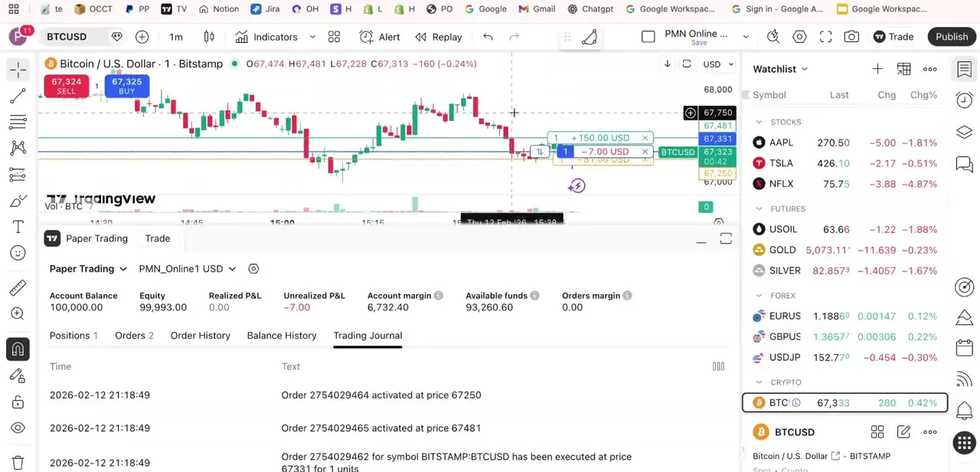Expand PMN Online layout dropdown arrow
This screenshot has width=980, height=472.
tap(746, 37)
